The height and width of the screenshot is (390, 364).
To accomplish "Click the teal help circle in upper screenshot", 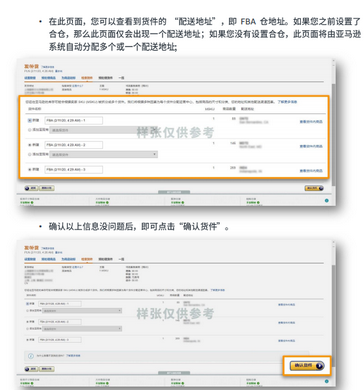I will pos(326,200).
